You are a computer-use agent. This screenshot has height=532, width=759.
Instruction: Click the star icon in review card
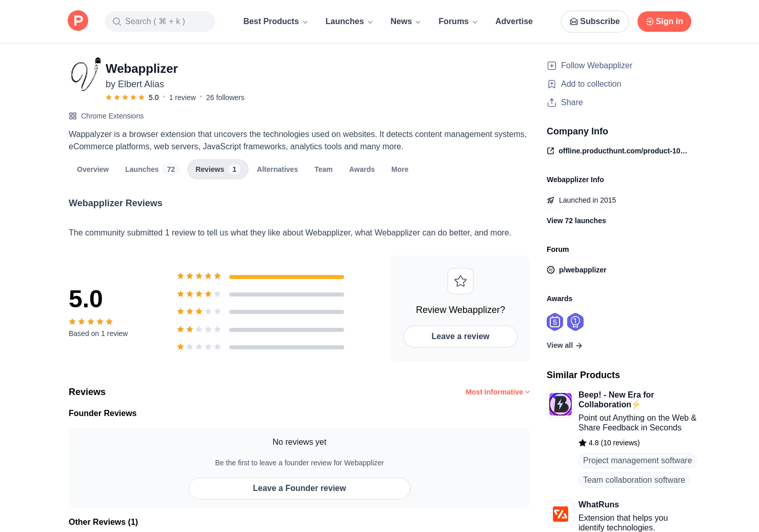pos(461,281)
